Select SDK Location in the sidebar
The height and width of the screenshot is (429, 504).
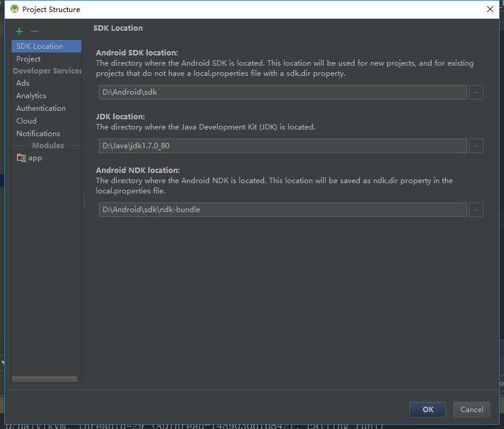(46, 46)
